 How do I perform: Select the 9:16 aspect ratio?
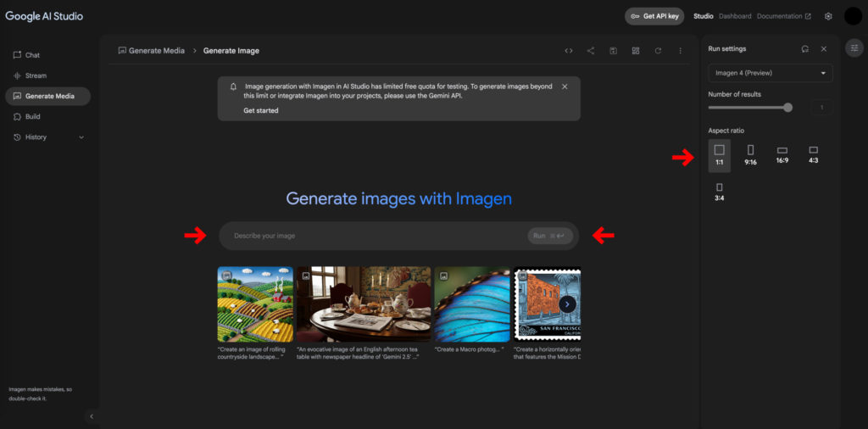tap(751, 155)
